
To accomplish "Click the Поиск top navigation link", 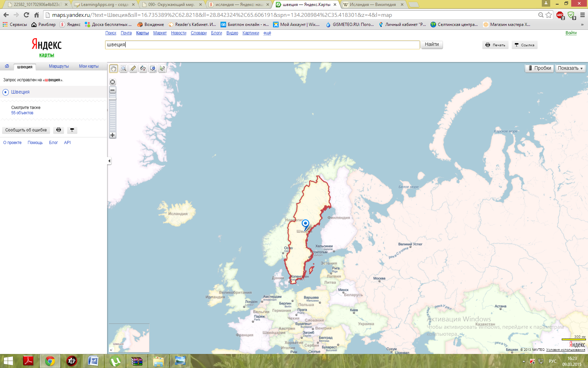I will point(111,33).
